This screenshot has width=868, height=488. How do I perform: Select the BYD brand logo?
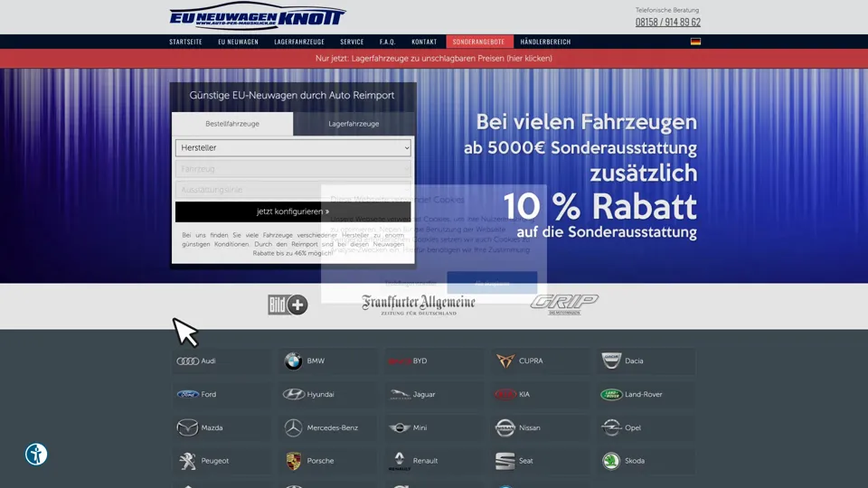click(x=399, y=361)
